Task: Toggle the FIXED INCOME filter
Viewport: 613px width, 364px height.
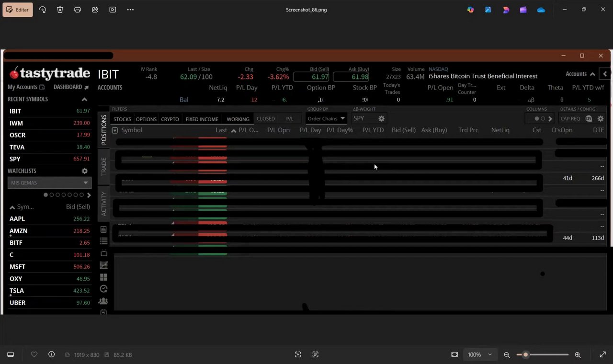Action: [202, 119]
